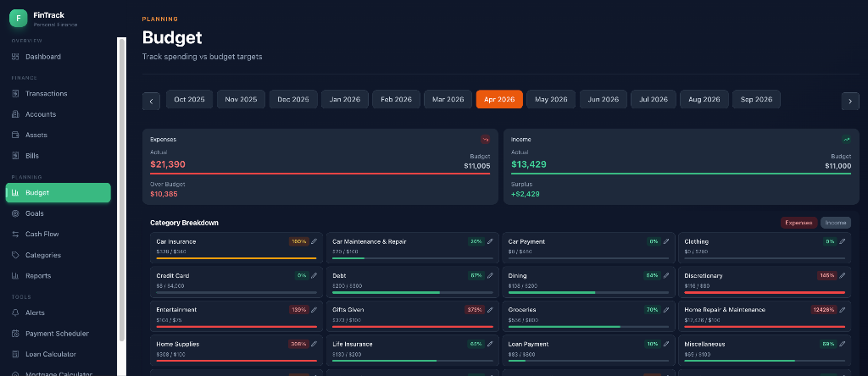Screen dimensions: 868x376
Task: Open the Mortgage Calculator sidebar item
Action: click(58, 374)
